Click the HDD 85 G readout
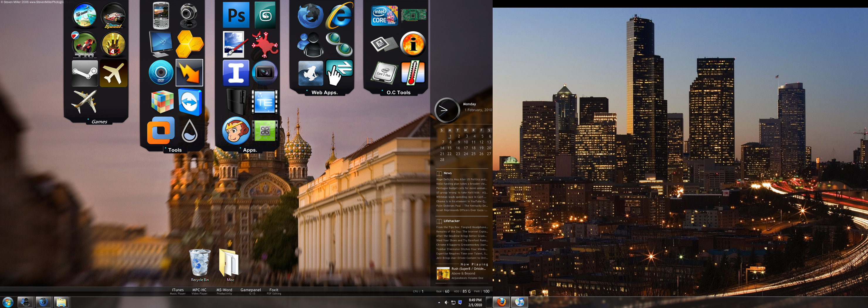 click(462, 292)
